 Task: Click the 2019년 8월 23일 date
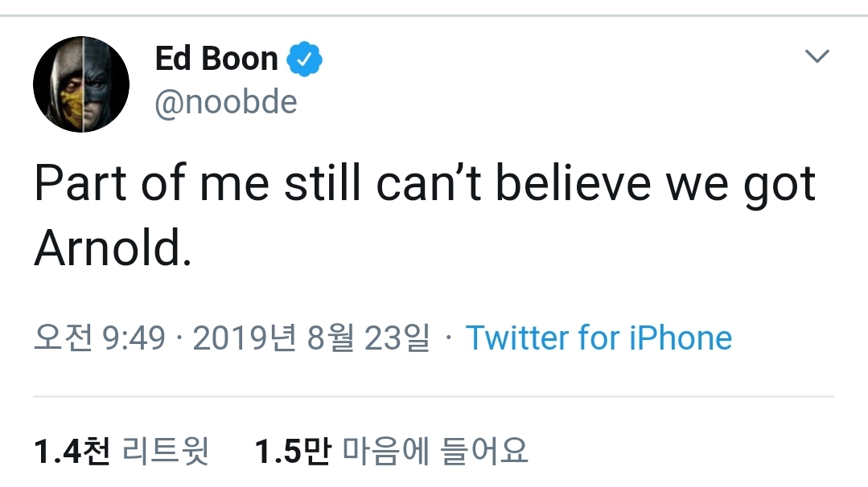click(311, 338)
